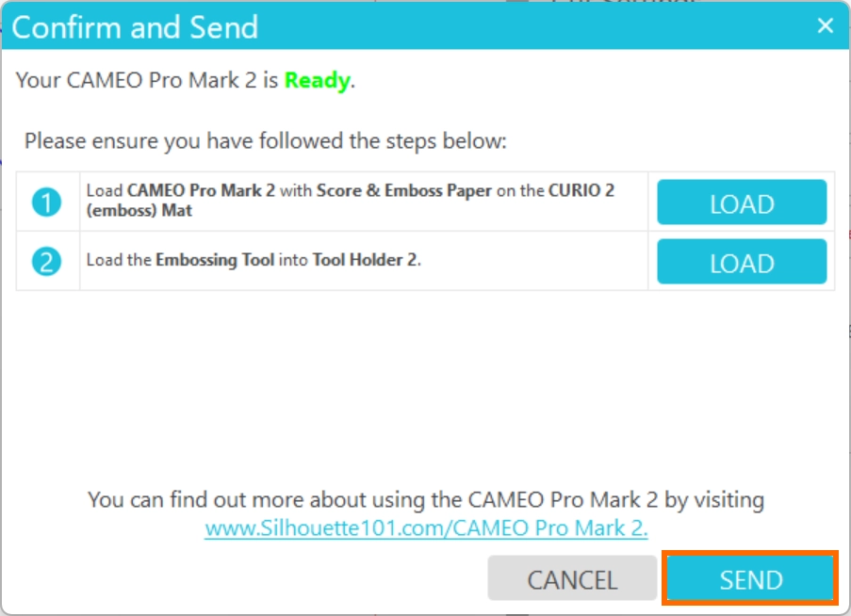The width and height of the screenshot is (851, 616).
Task: Click bold 'CAMEO Pro Mark 2' in step one
Action: 201,190
